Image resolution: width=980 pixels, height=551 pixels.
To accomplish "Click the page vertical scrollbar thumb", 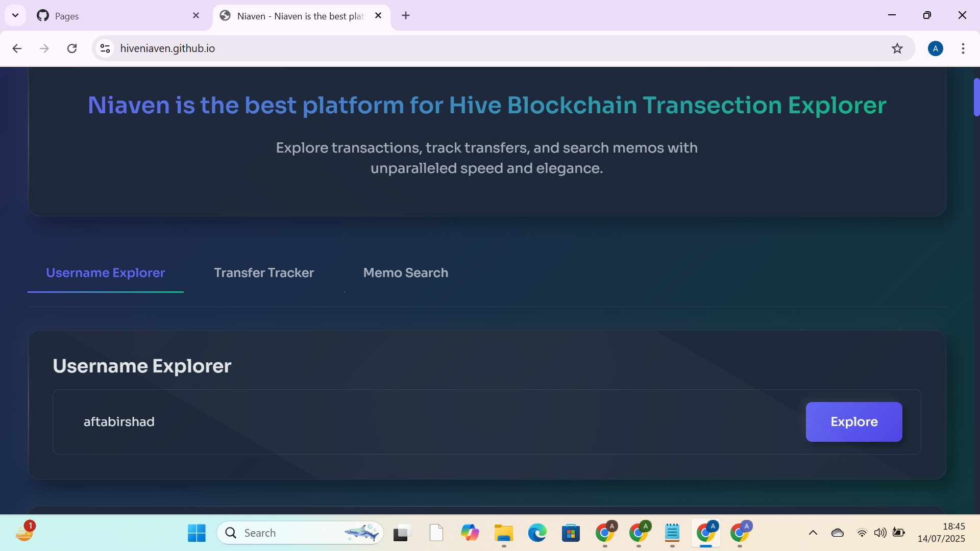I will [x=976, y=97].
